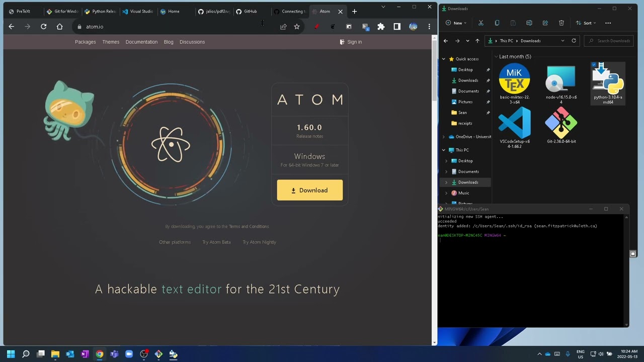Open Chrome's extensions puzzle icon
This screenshot has height=362, width=644.
tap(381, 27)
